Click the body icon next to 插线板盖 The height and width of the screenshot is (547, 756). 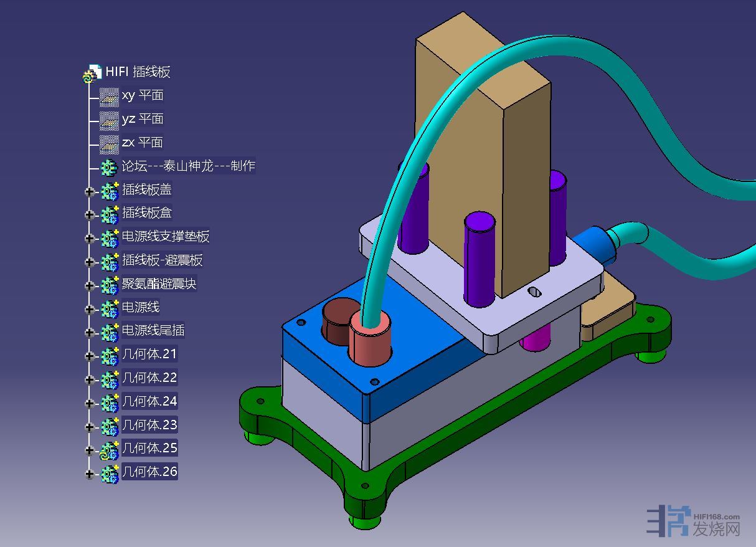(110, 191)
